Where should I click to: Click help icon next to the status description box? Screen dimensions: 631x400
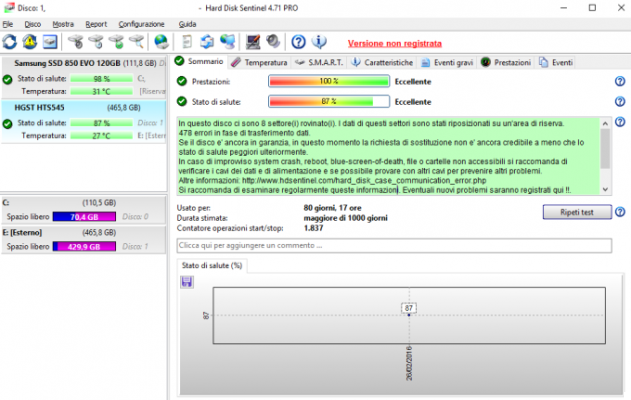point(620,122)
